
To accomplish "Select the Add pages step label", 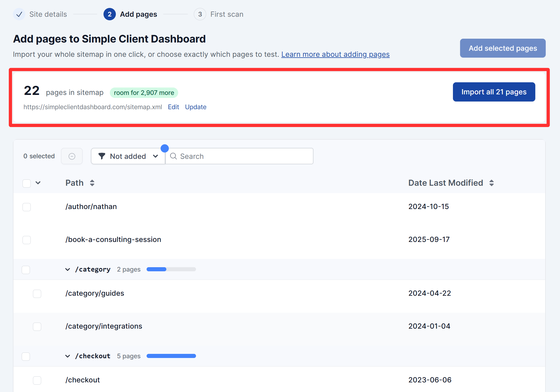I will click(138, 14).
